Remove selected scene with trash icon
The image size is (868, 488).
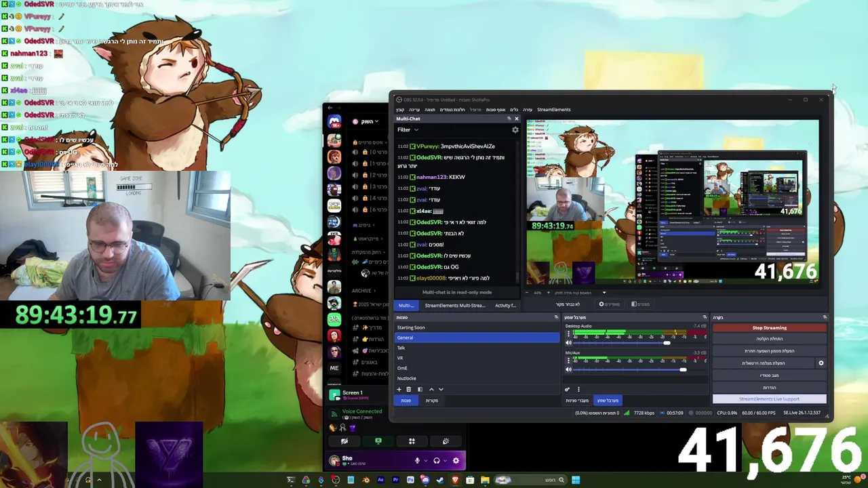[x=408, y=389]
